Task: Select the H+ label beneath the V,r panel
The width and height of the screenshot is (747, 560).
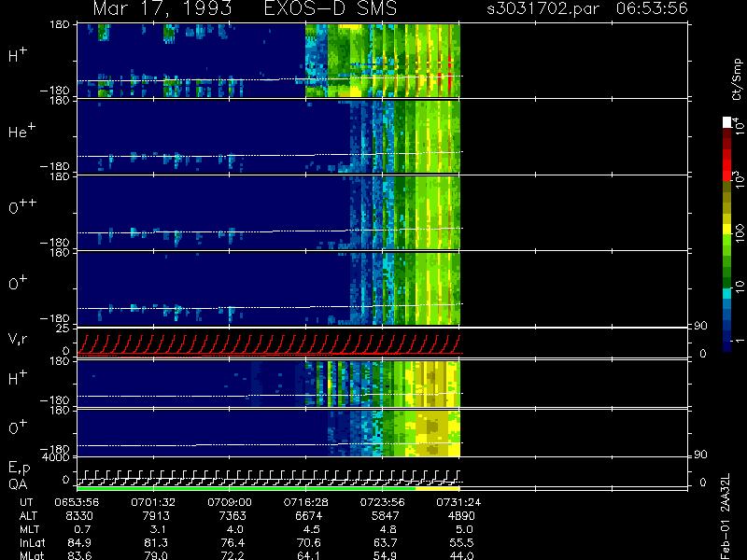Action: click(18, 378)
